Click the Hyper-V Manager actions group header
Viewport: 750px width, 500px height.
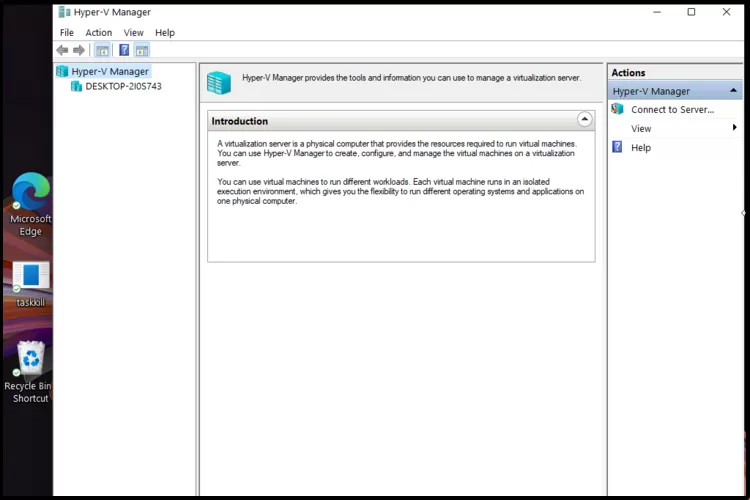[675, 91]
